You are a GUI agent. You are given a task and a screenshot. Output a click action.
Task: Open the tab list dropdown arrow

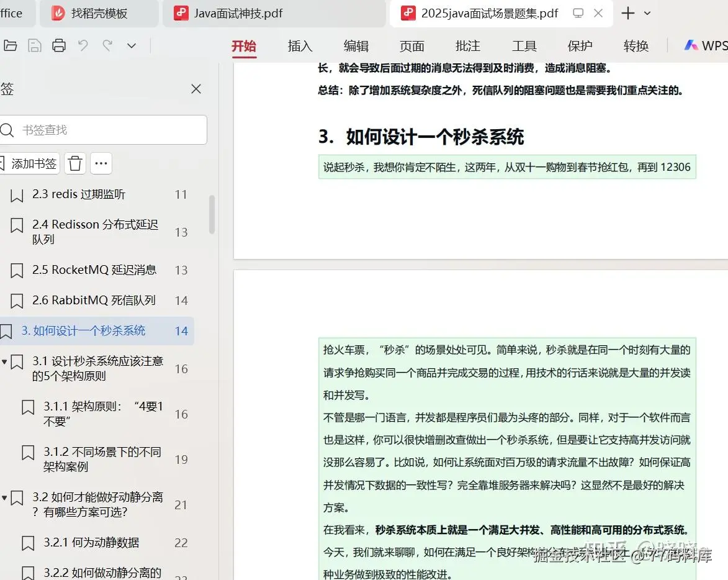pos(647,14)
